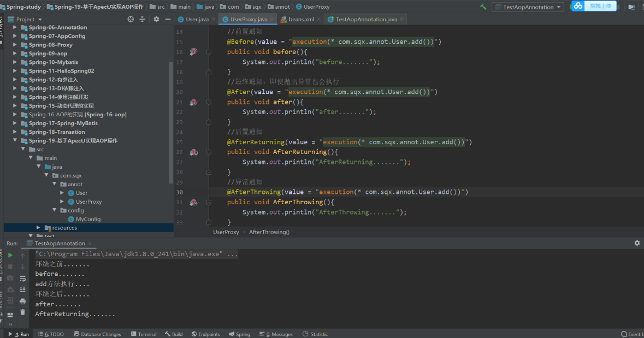
Task: Click the green Build project hammer icon
Action: [483, 7]
